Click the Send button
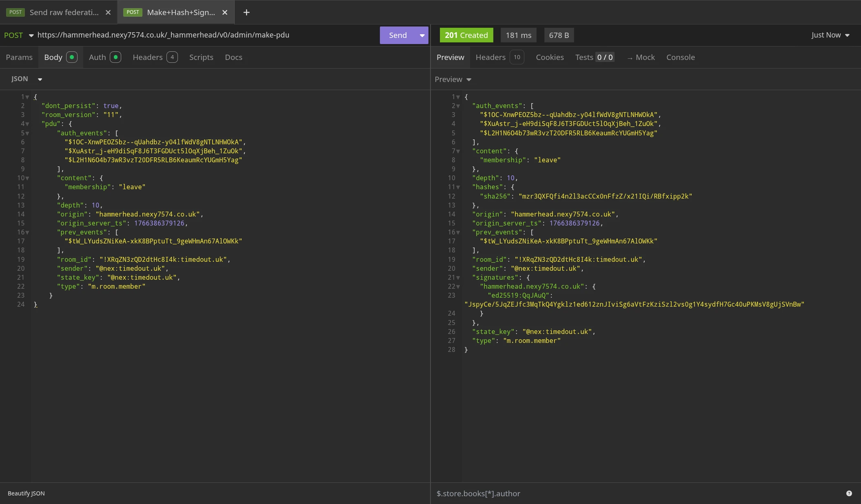The width and height of the screenshot is (861, 504). [397, 35]
